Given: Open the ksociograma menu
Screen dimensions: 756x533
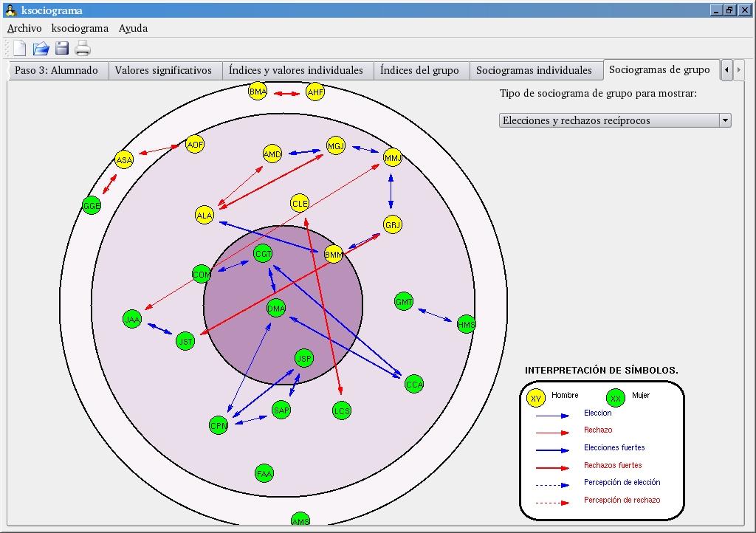Looking at the screenshot, I should tap(80, 29).
